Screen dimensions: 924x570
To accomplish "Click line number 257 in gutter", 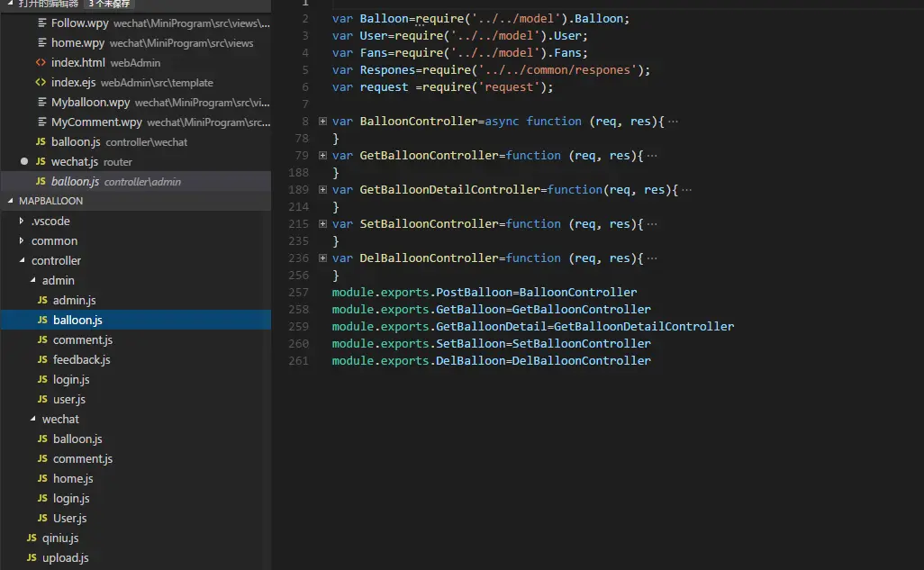I will (x=299, y=293).
